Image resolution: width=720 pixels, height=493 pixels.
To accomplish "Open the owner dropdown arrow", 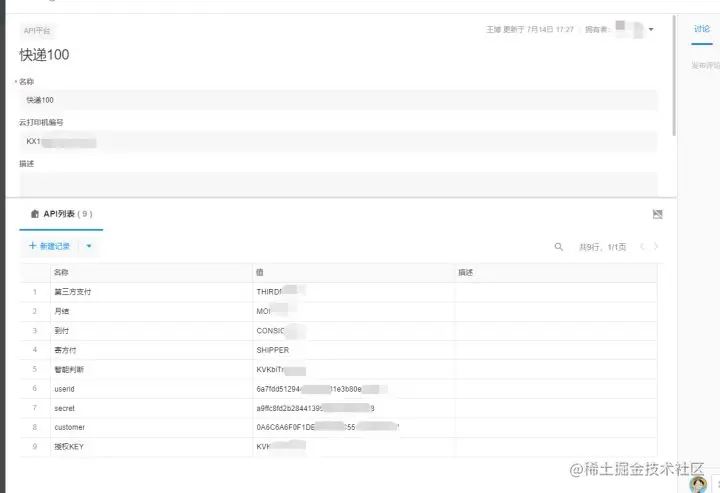I will 651,29.
